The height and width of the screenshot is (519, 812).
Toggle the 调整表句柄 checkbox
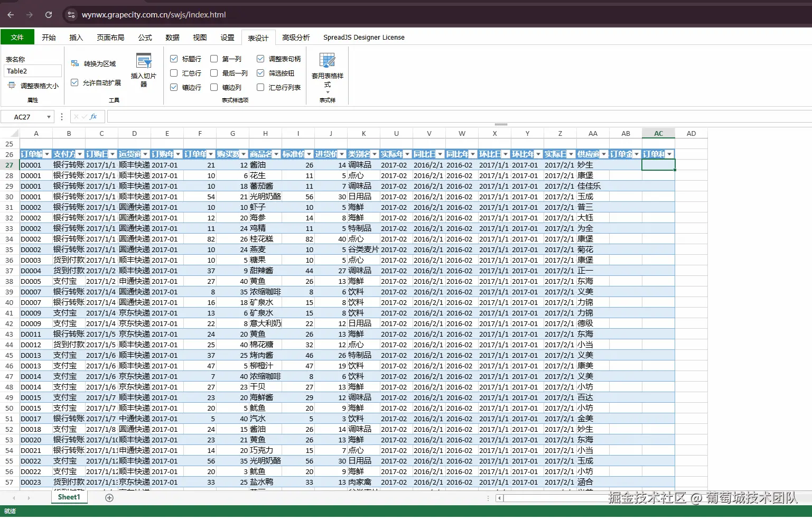tap(260, 59)
